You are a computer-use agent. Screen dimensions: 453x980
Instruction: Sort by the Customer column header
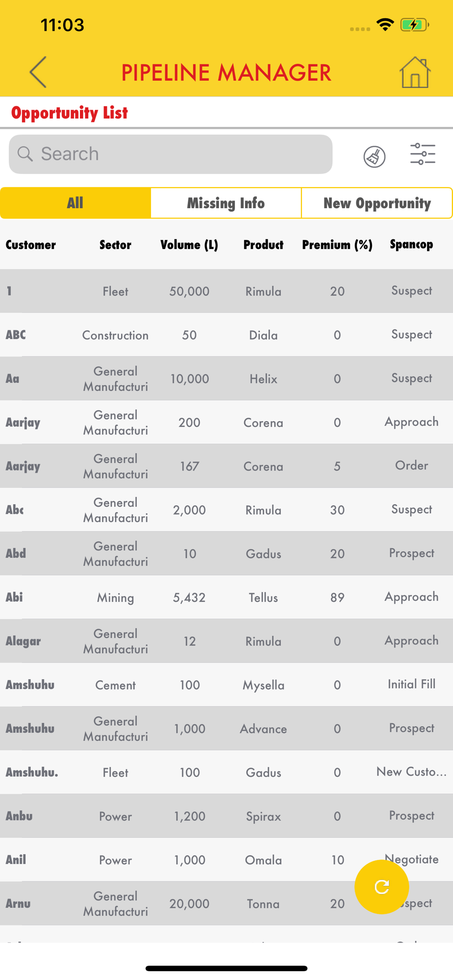point(31,245)
